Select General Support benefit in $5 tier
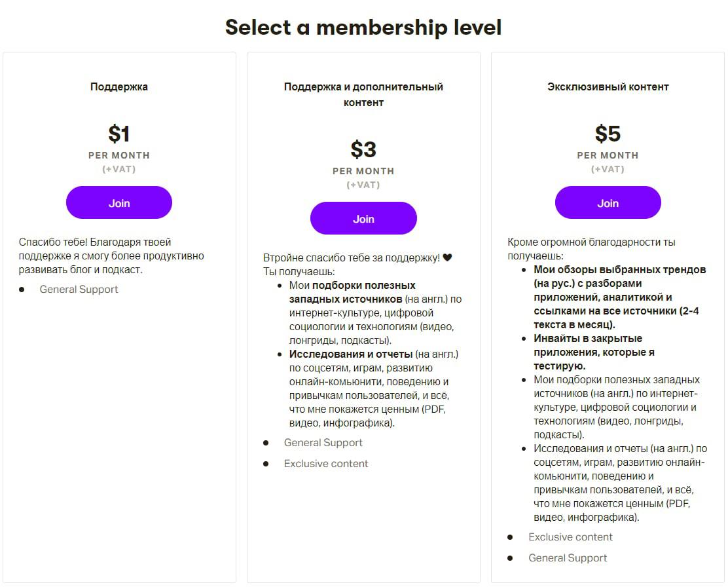This screenshot has width=728, height=587. point(568,558)
